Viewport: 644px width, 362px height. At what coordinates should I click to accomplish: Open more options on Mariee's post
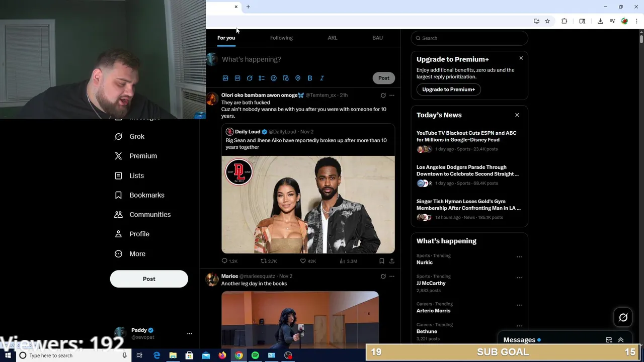(392, 276)
